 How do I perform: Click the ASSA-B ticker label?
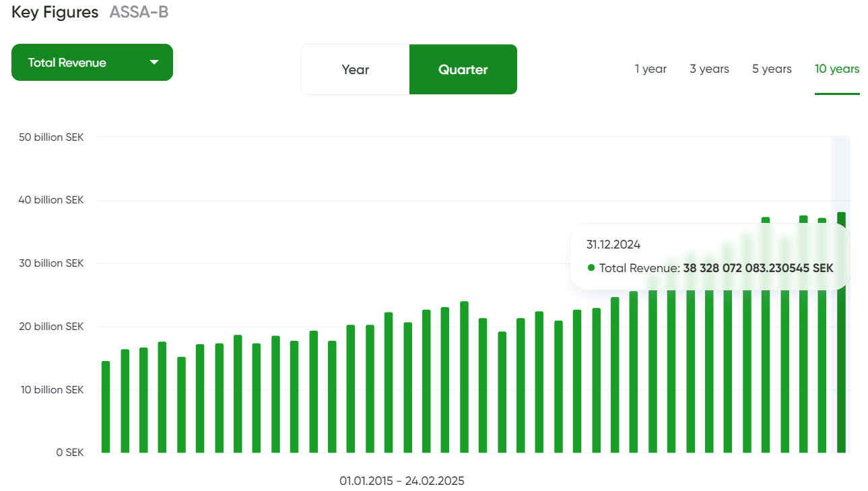[x=139, y=12]
